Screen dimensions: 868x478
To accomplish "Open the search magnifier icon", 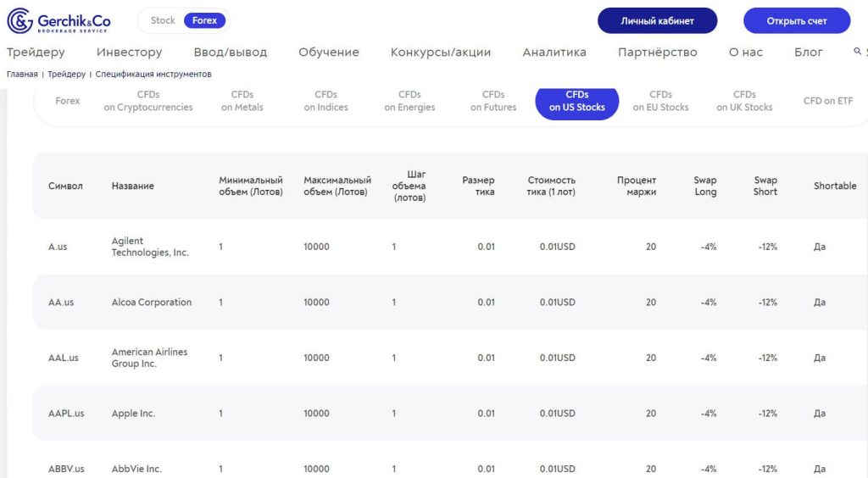I will [x=857, y=51].
